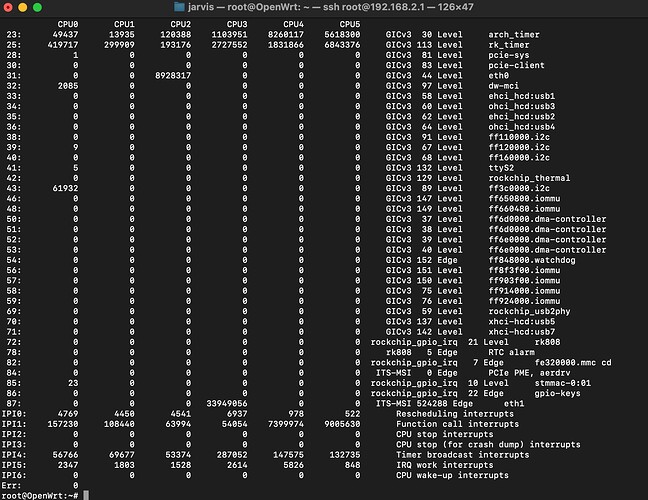
Task: Click 'CPU stop (for crash dump) interrupts' label
Action: (x=488, y=445)
